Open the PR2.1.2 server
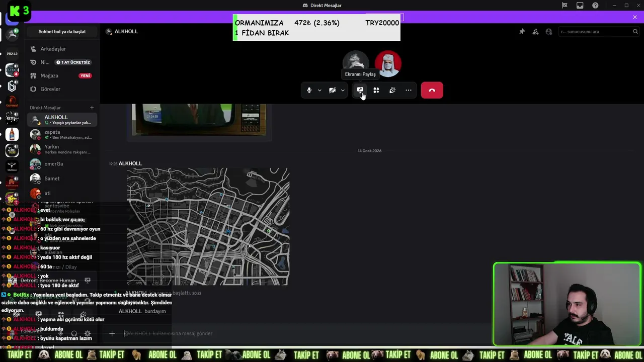This screenshot has width=644, height=362. [x=12, y=53]
